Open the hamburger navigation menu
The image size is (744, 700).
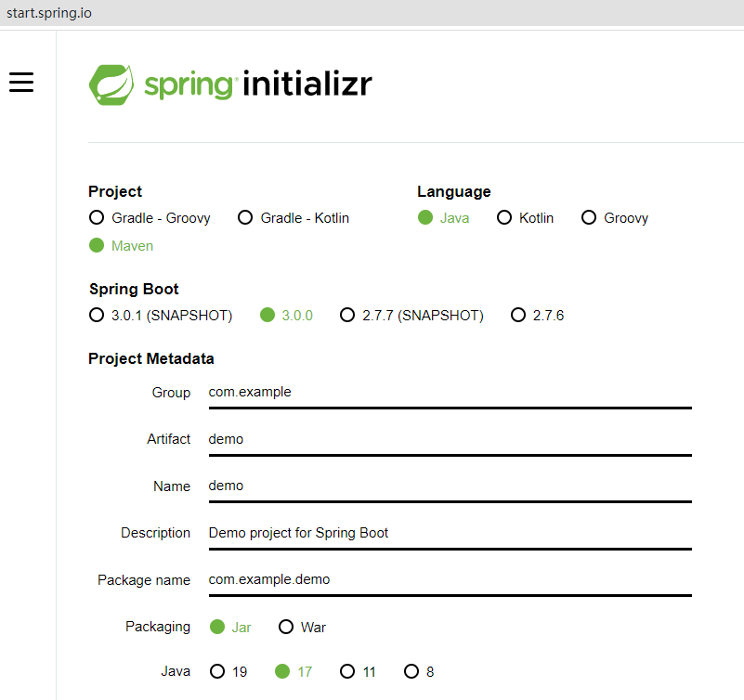[20, 82]
